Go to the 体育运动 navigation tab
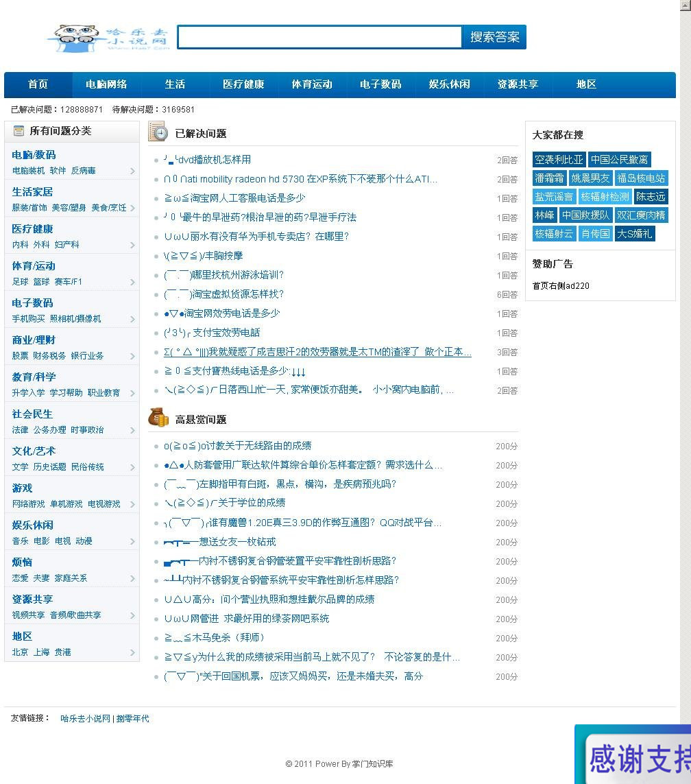 click(x=312, y=84)
